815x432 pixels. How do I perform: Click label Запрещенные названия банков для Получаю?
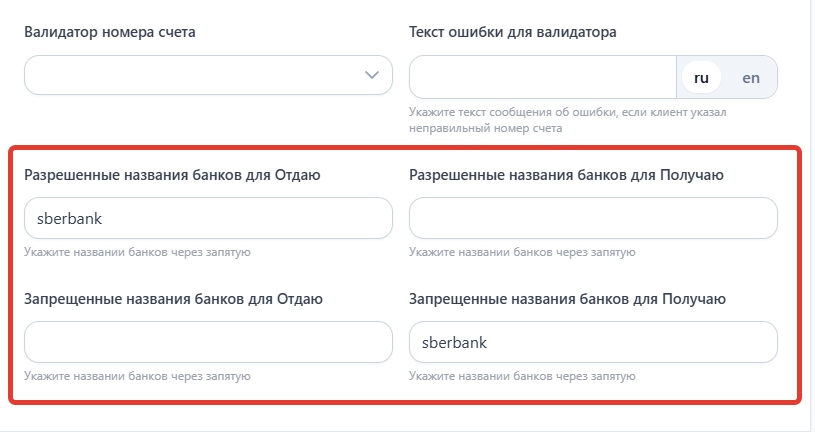click(x=568, y=298)
